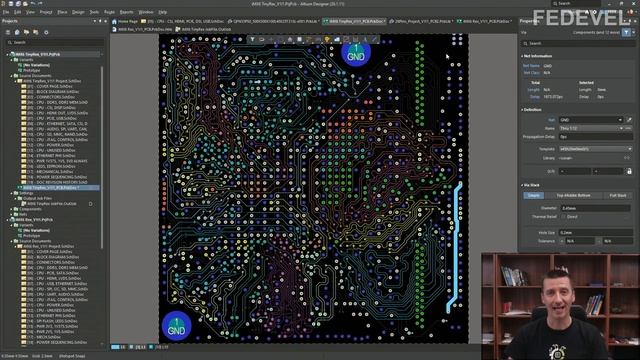Select the Move objects plus tool

point(271,40)
